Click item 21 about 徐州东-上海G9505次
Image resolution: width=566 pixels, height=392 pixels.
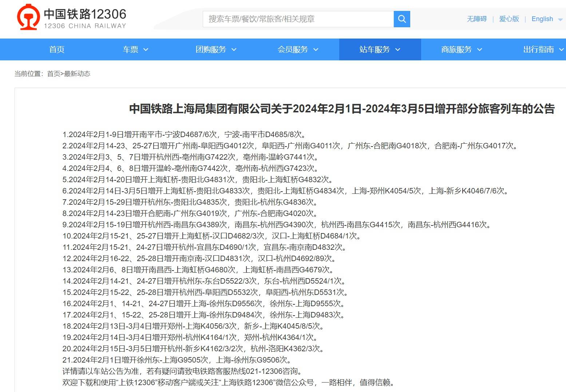178,360
